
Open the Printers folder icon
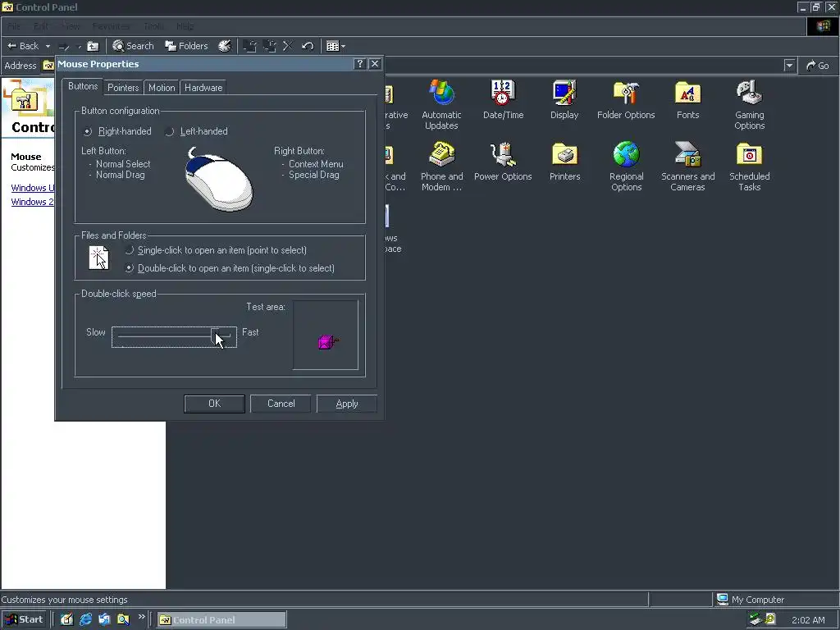(x=564, y=162)
